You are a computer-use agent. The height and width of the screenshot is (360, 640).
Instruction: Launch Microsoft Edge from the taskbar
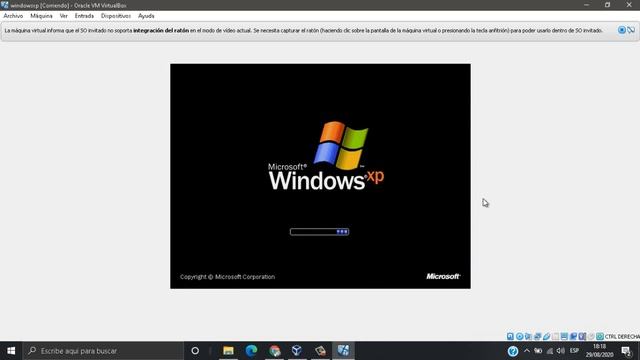click(x=251, y=351)
